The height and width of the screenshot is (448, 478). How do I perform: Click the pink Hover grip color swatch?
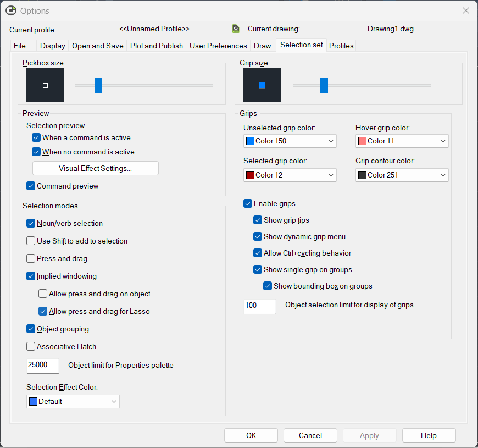[362, 141]
